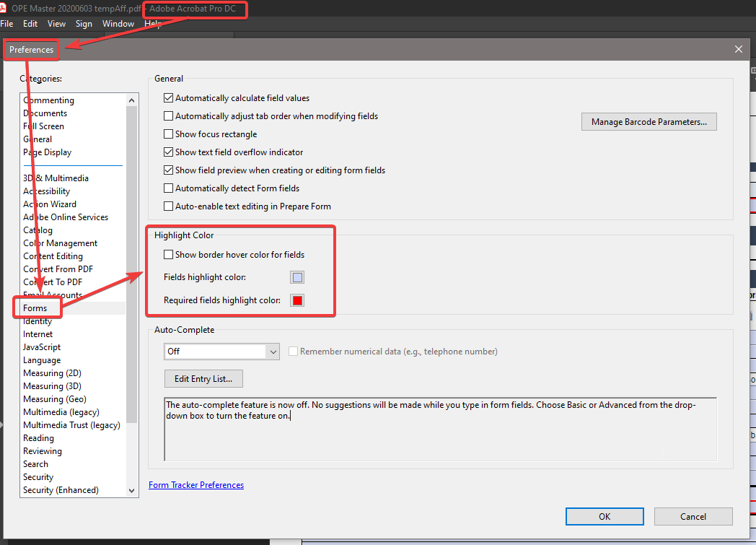
Task: Select the JavaScript category
Action: (41, 346)
